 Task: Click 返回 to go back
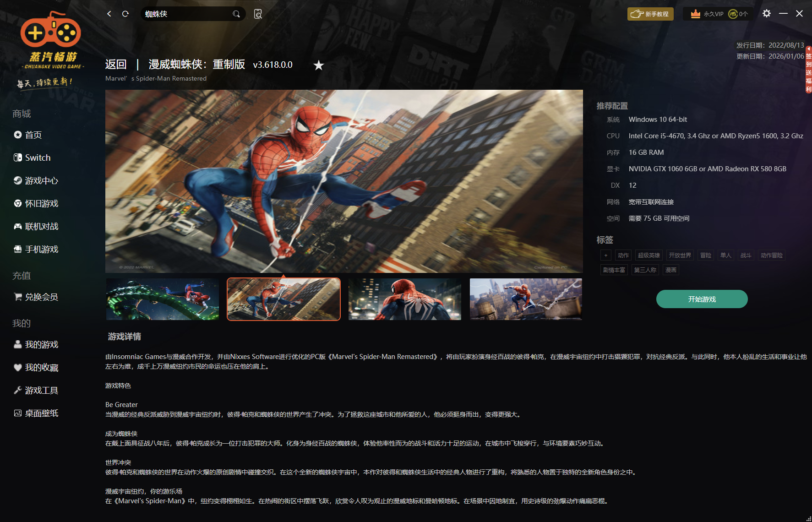(x=115, y=65)
